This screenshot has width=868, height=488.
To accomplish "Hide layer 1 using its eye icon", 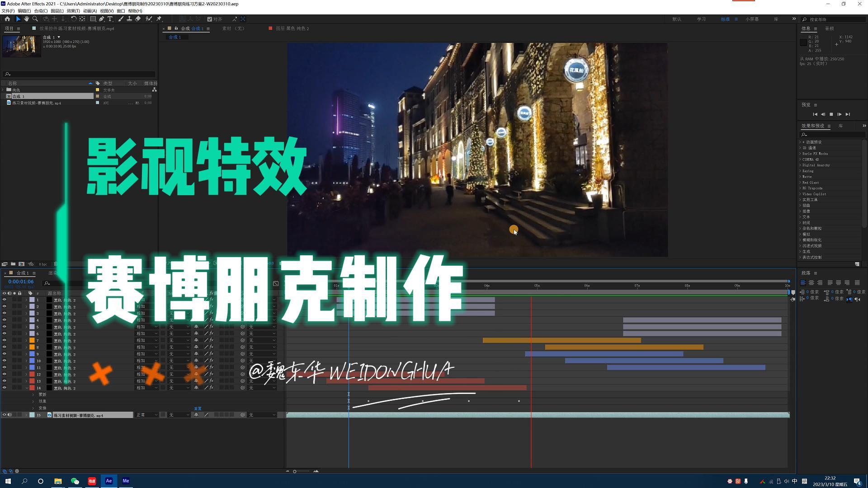I will click(x=5, y=300).
